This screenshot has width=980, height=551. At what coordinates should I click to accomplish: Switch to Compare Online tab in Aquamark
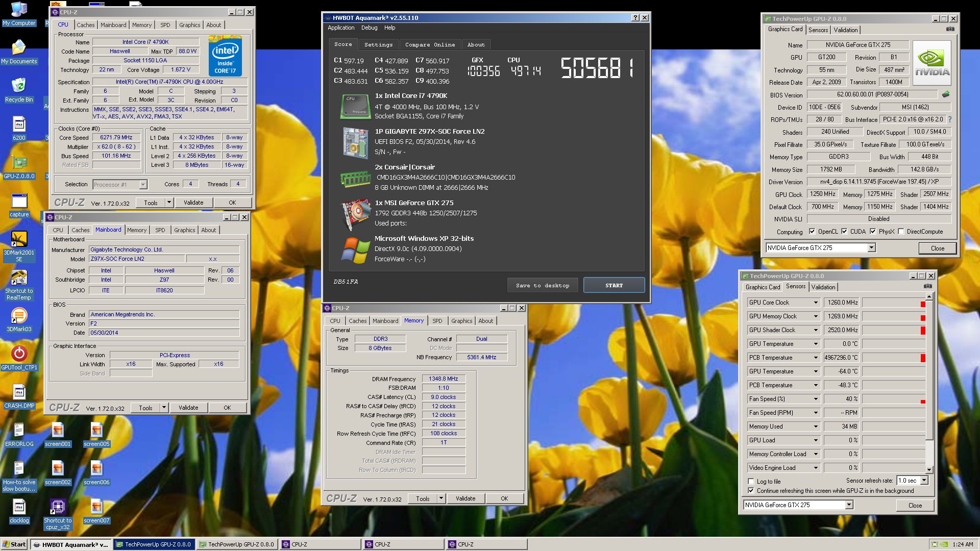[430, 44]
